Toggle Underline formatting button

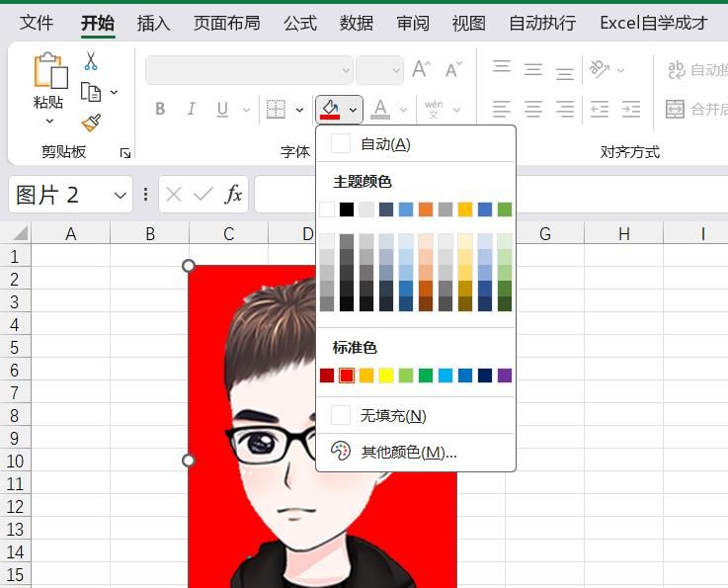point(221,110)
